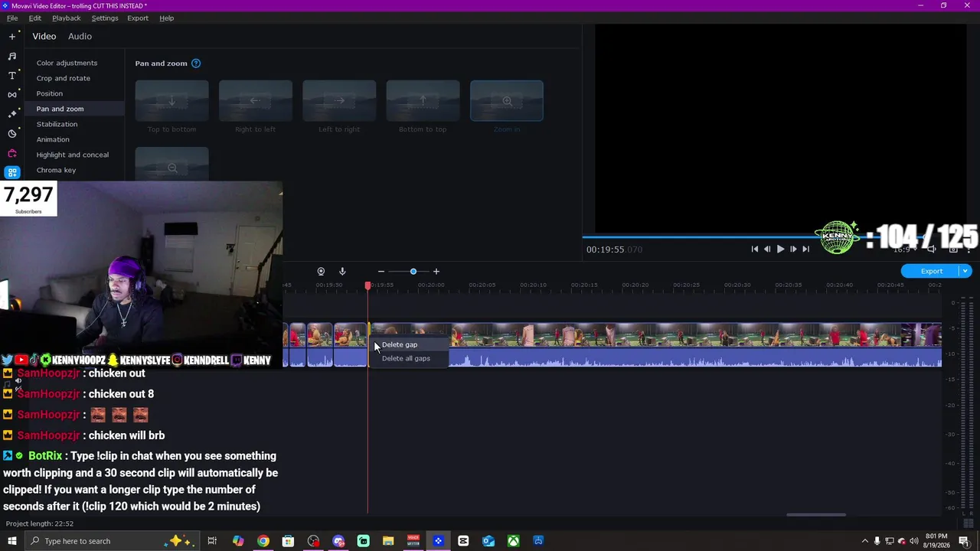
Task: Expand the Export options dropdown arrow
Action: (965, 271)
